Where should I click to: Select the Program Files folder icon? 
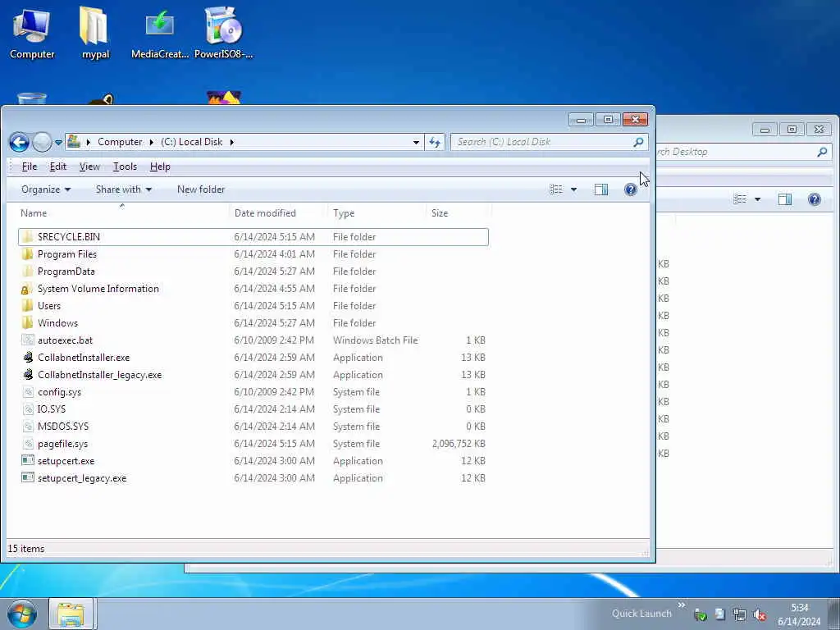click(27, 254)
